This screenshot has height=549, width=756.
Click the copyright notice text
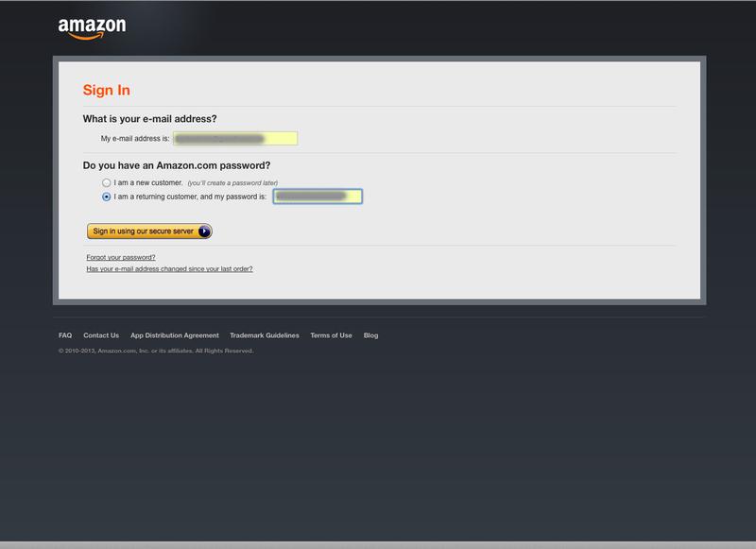pyautogui.click(x=156, y=351)
